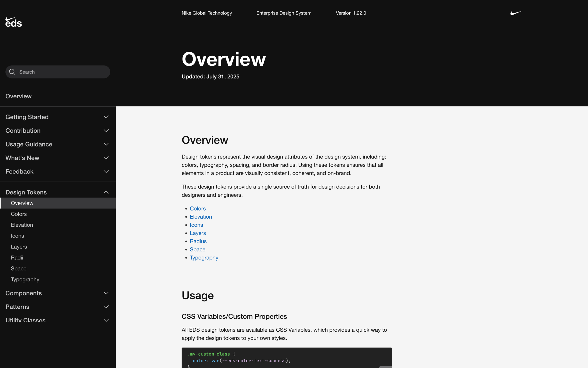588x368 pixels.
Task: Click the large Overview page title
Action: click(x=224, y=59)
